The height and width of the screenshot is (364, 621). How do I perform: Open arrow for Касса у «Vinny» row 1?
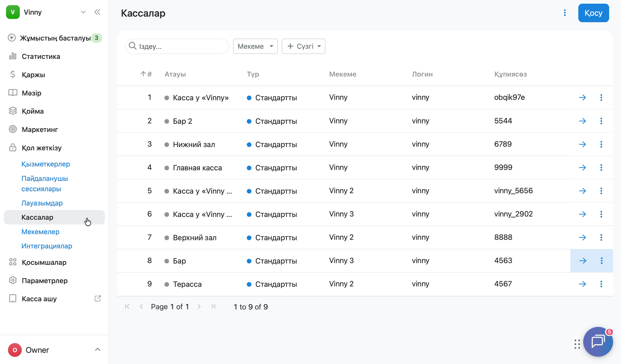pos(582,98)
